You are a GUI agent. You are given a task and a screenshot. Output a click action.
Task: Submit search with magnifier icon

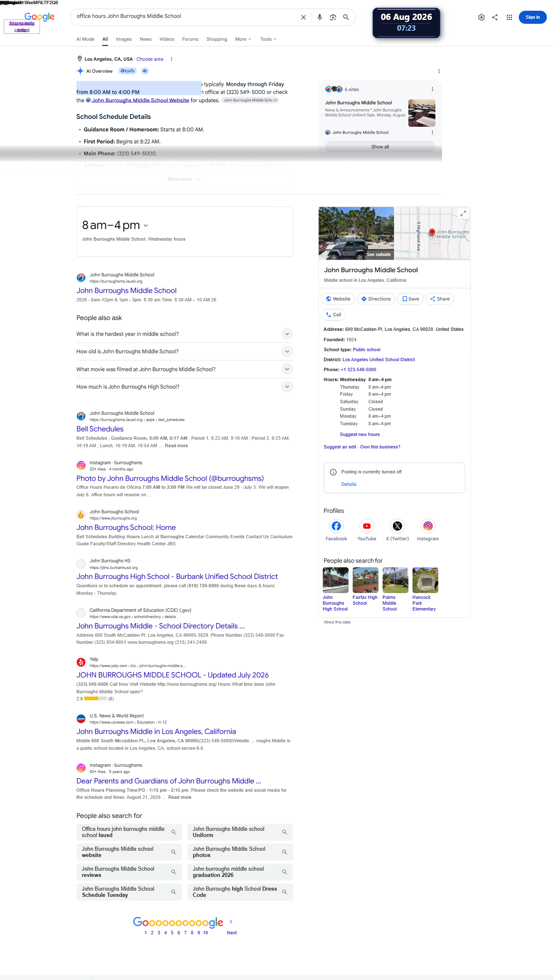[x=346, y=17]
